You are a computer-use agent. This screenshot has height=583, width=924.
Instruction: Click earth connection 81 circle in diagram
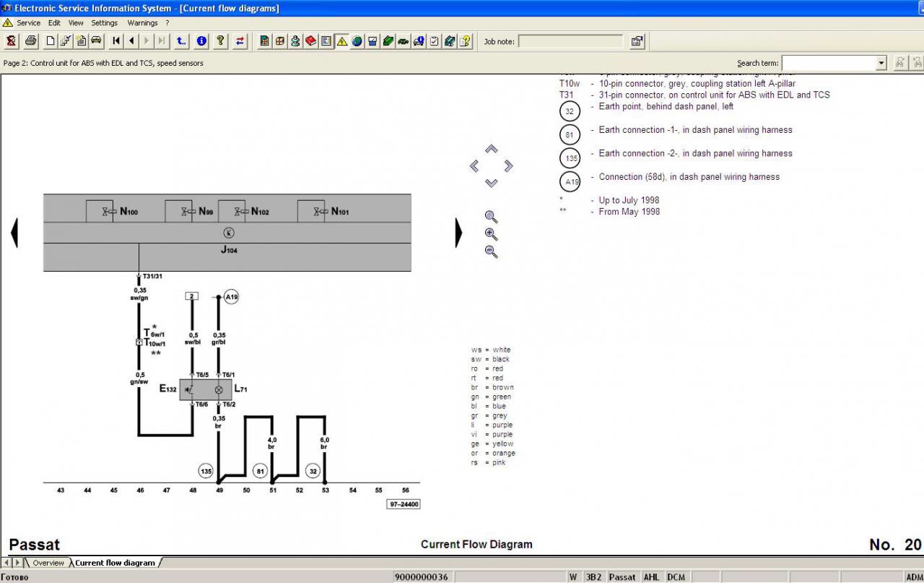click(260, 471)
